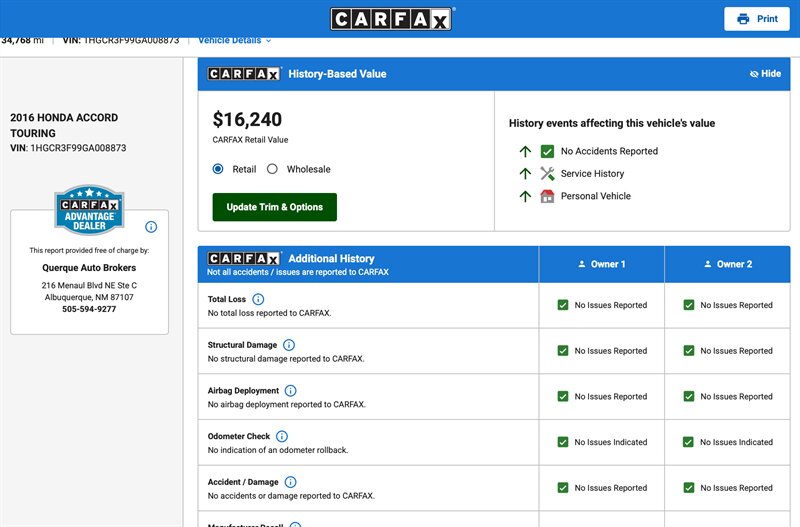Open Airbag Deployment info icon

(x=290, y=391)
